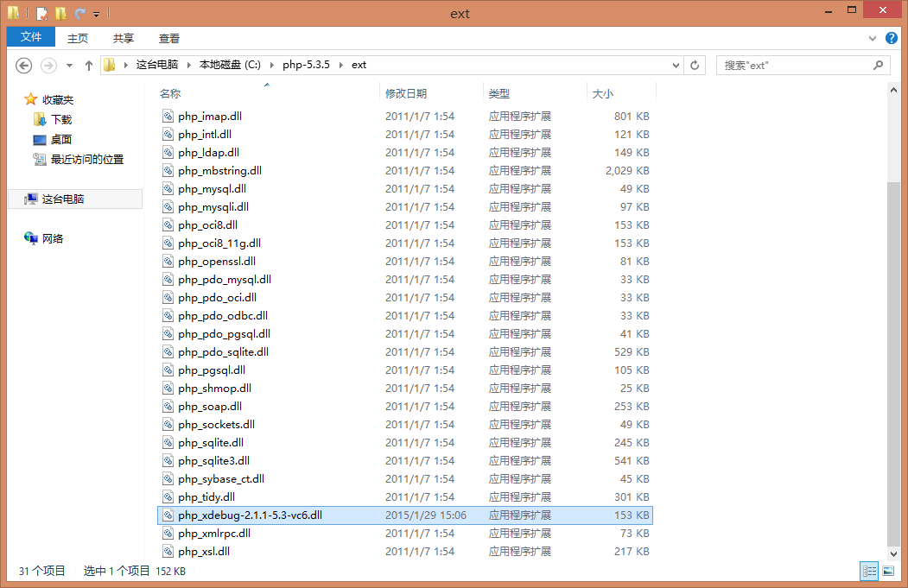Click the vertical scrollbar up arrow
This screenshot has width=908, height=588.
[x=893, y=90]
